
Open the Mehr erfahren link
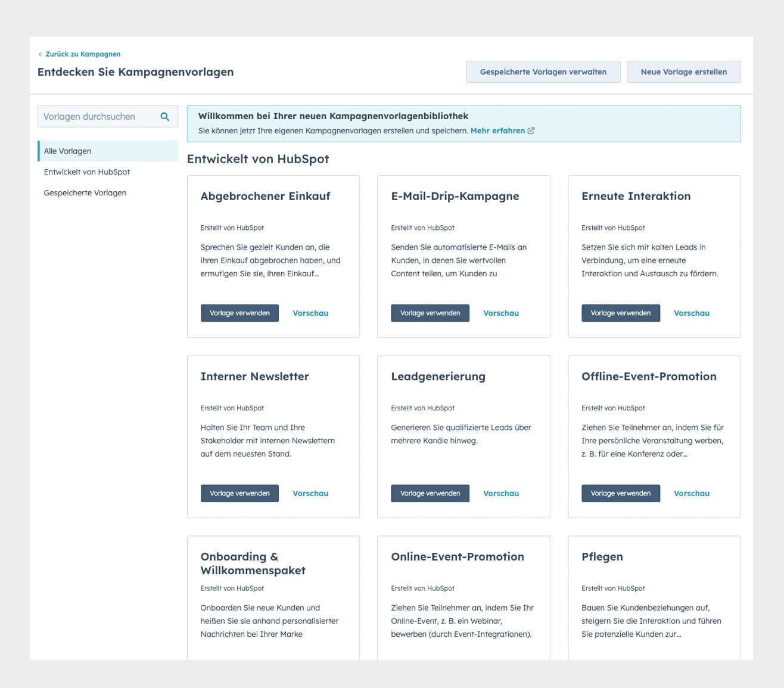pyautogui.click(x=497, y=130)
